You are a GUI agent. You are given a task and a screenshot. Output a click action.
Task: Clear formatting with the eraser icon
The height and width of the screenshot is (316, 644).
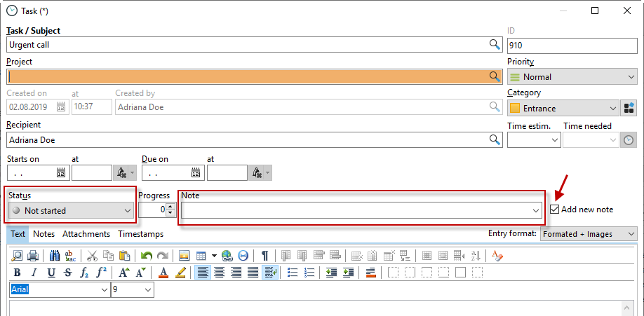[497, 256]
